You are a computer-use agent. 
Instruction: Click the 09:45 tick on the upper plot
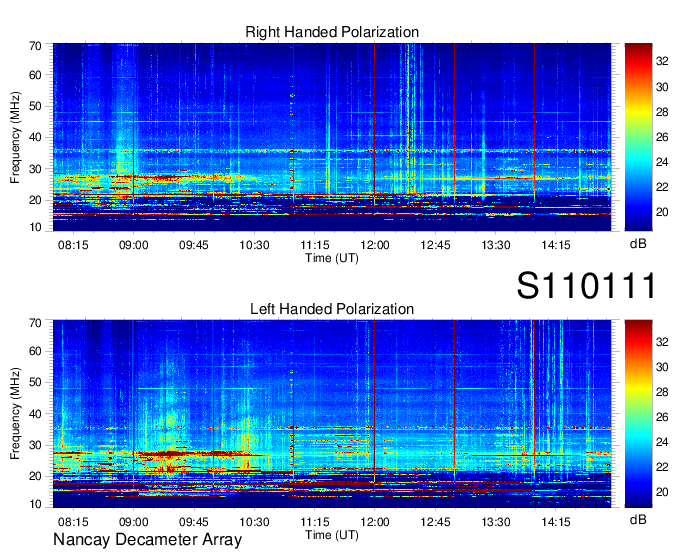[x=194, y=245]
